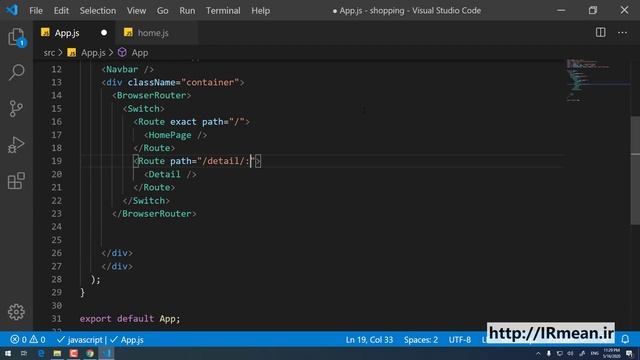640x360 pixels.
Task: Open the Terminal menu
Action: (x=223, y=10)
